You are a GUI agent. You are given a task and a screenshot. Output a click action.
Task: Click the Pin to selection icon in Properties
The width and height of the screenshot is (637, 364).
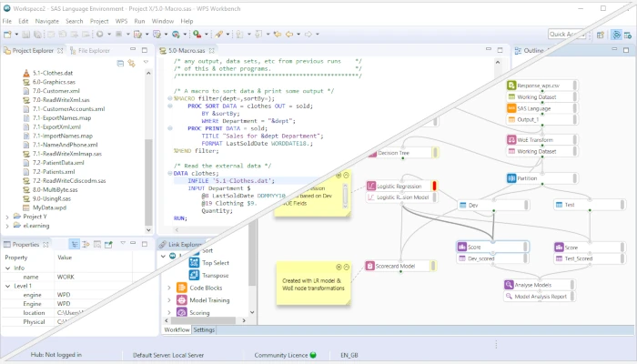tap(108, 244)
